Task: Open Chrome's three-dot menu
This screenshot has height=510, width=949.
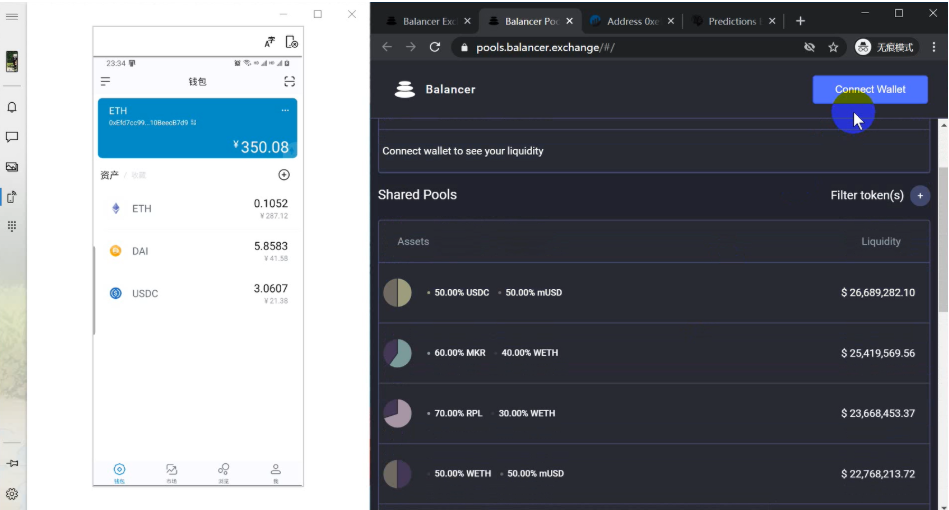Action: [x=932, y=47]
